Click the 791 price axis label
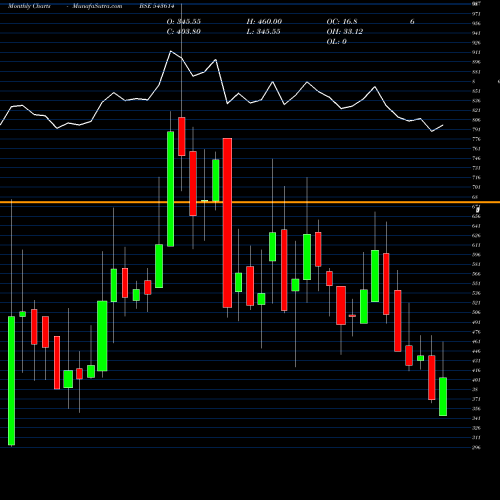This screenshot has height=500, width=500. pyautogui.click(x=476, y=129)
